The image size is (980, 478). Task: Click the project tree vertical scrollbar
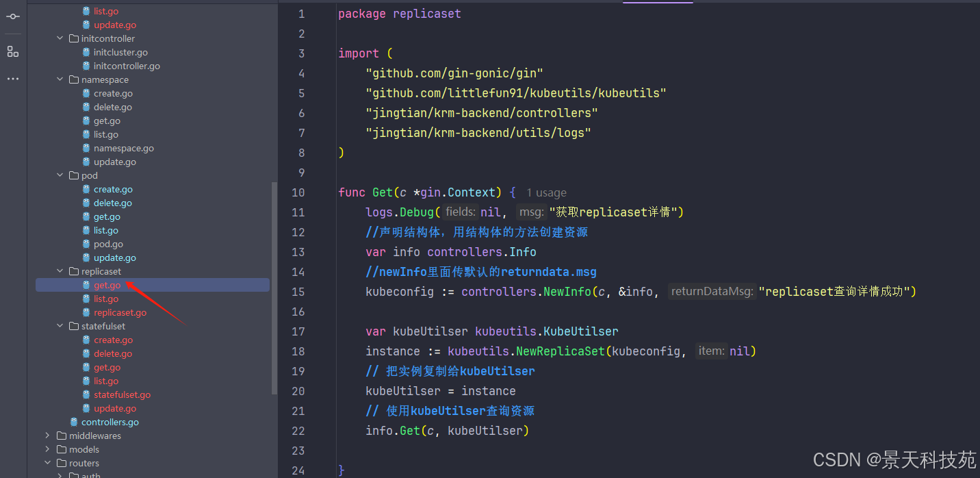click(274, 288)
